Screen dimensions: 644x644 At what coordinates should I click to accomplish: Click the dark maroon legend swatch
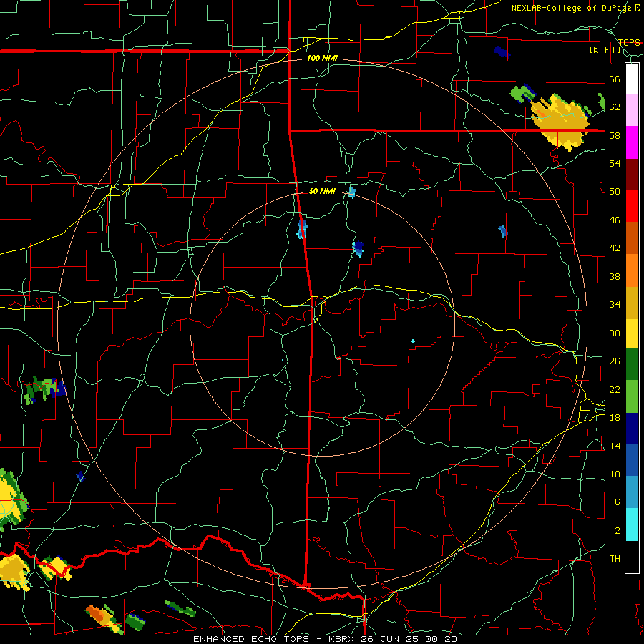tap(632, 175)
